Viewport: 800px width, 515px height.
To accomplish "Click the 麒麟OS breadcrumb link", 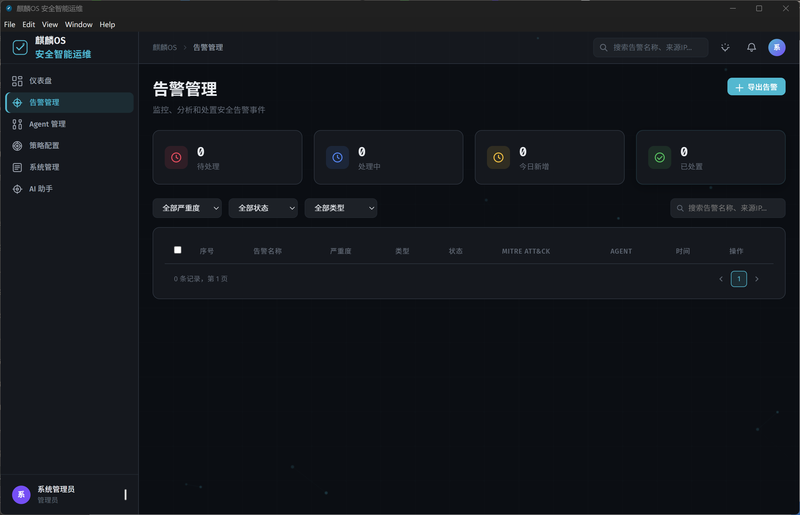I will [165, 47].
